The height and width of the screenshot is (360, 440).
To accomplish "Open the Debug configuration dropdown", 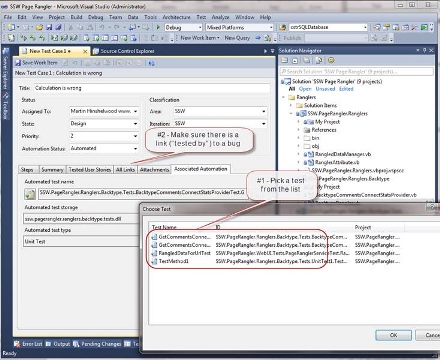I will (200, 27).
